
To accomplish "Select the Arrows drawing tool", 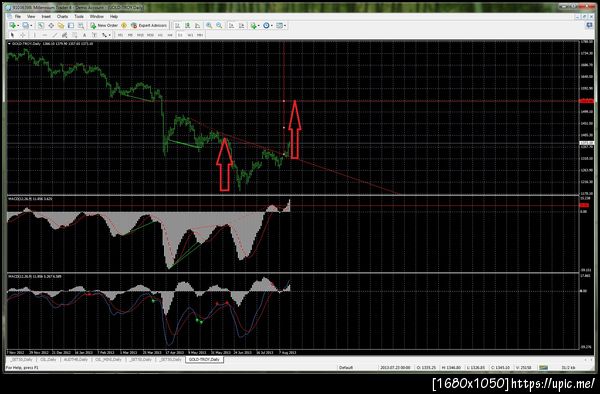I will [104, 35].
